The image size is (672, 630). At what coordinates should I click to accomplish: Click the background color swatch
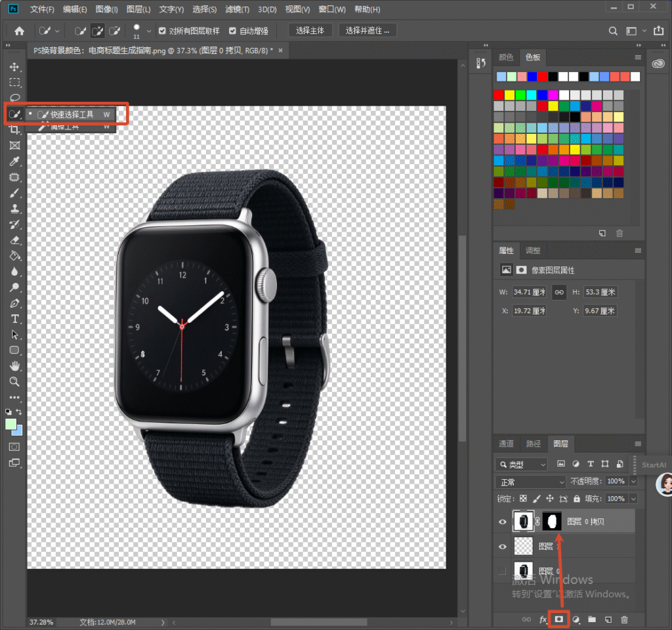point(18,430)
